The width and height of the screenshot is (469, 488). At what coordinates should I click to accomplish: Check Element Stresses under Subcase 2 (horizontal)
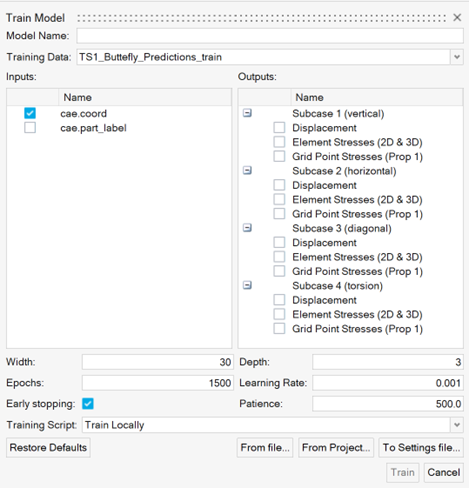(279, 199)
